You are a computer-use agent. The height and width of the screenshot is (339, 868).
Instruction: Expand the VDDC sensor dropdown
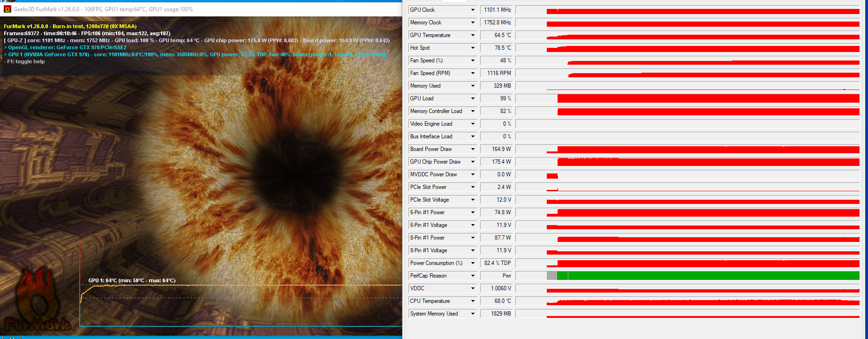473,288
